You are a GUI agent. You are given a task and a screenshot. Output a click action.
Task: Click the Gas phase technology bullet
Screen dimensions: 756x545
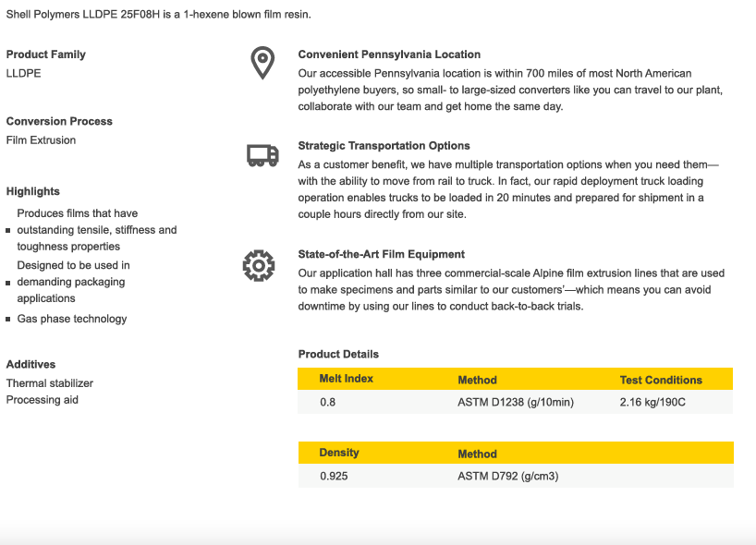[72, 319]
